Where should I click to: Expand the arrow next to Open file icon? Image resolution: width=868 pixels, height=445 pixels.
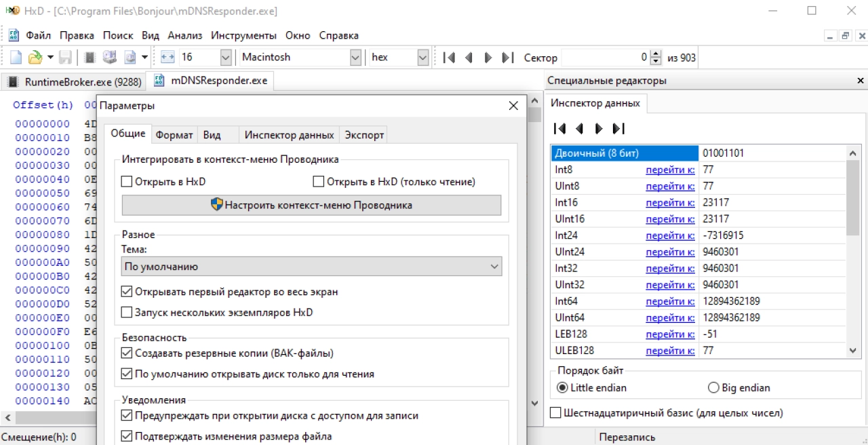click(50, 58)
